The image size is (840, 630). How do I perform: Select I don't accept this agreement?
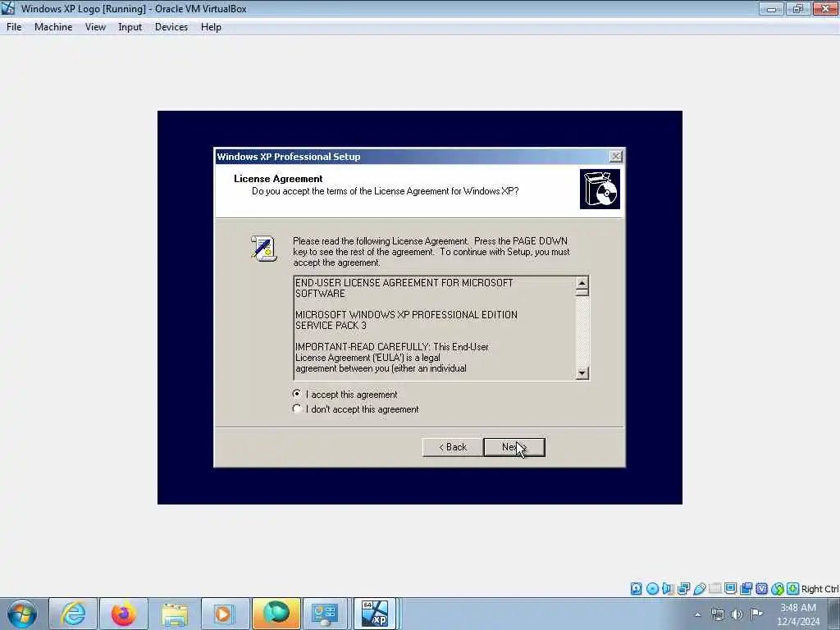[356, 409]
